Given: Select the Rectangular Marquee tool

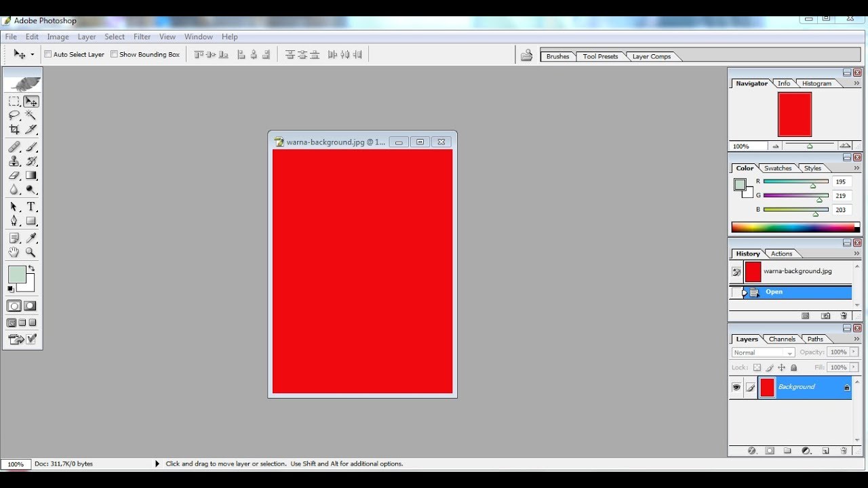Looking at the screenshot, I should [x=14, y=102].
